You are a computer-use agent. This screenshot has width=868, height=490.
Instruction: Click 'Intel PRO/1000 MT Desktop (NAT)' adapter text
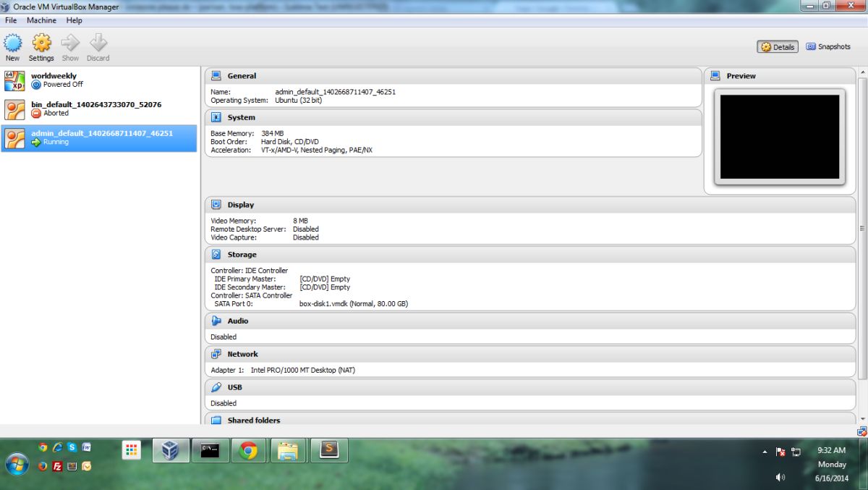pyautogui.click(x=303, y=371)
